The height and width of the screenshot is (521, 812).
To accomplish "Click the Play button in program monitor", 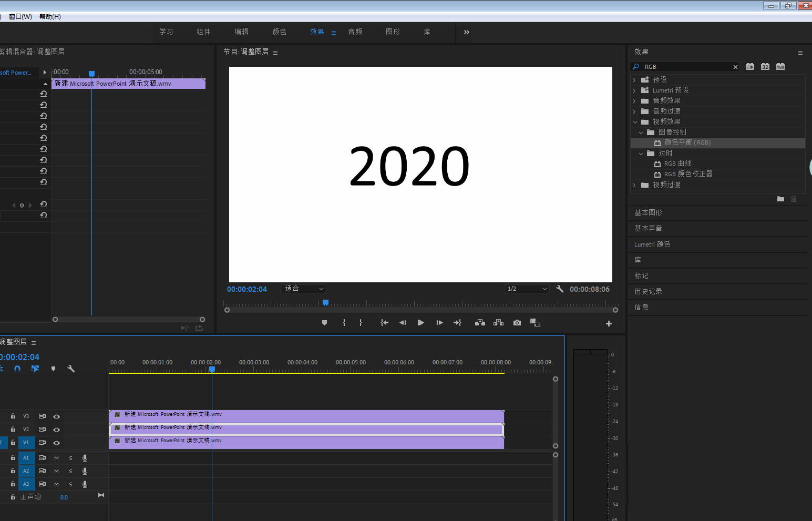I will (x=420, y=323).
